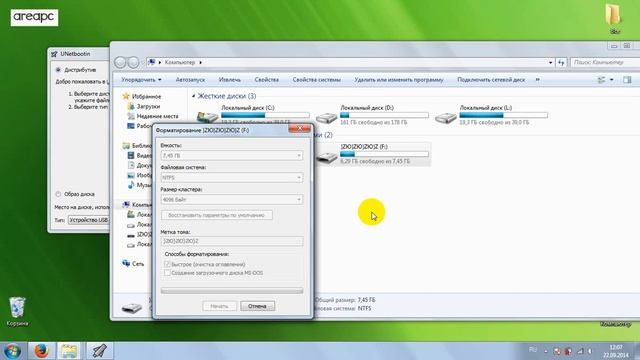Toggle the preview pane button
The image size is (640, 360).
coord(627,80)
